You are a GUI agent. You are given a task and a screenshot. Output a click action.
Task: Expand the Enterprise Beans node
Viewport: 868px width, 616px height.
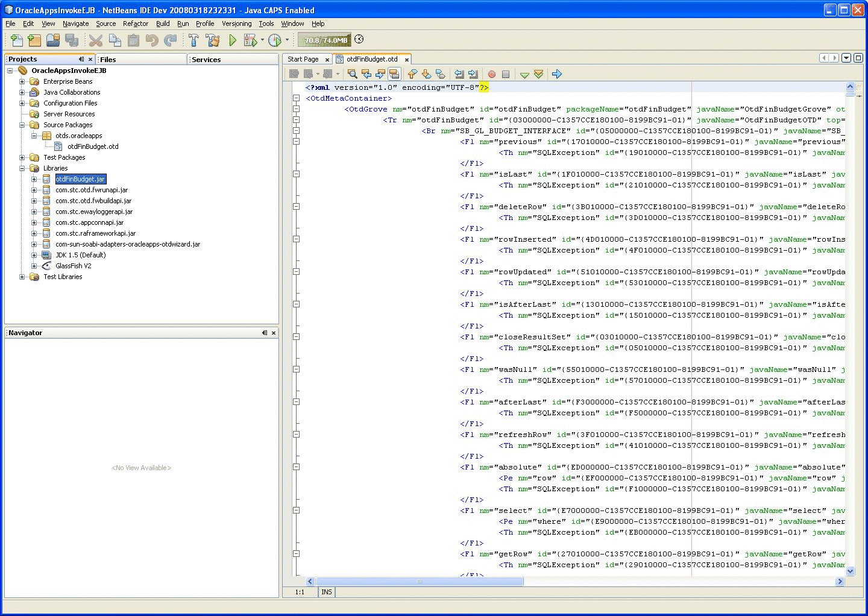[22, 81]
